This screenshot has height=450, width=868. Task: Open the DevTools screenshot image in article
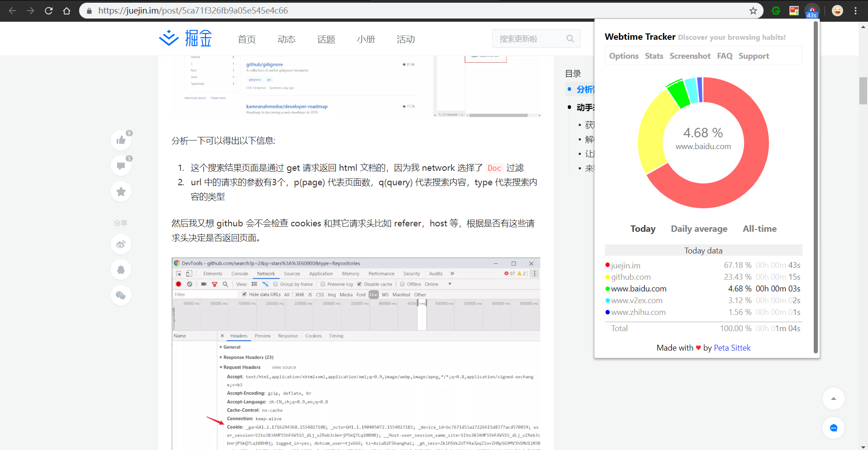tap(356, 354)
